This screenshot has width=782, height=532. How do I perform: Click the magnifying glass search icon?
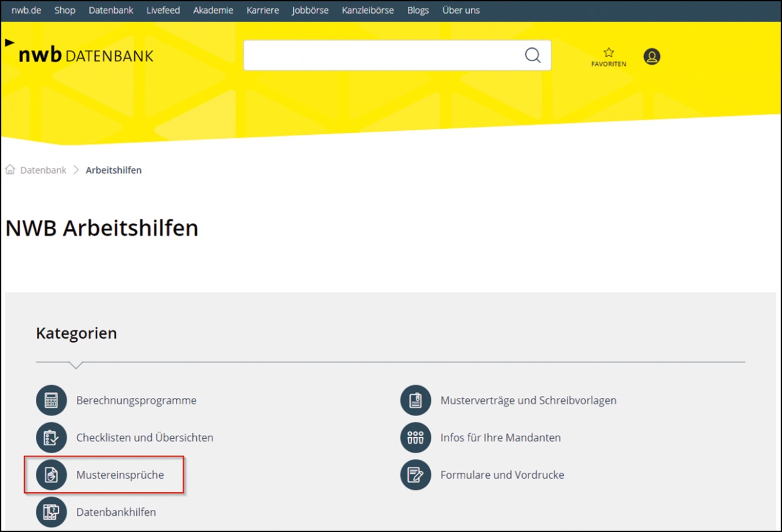click(532, 55)
